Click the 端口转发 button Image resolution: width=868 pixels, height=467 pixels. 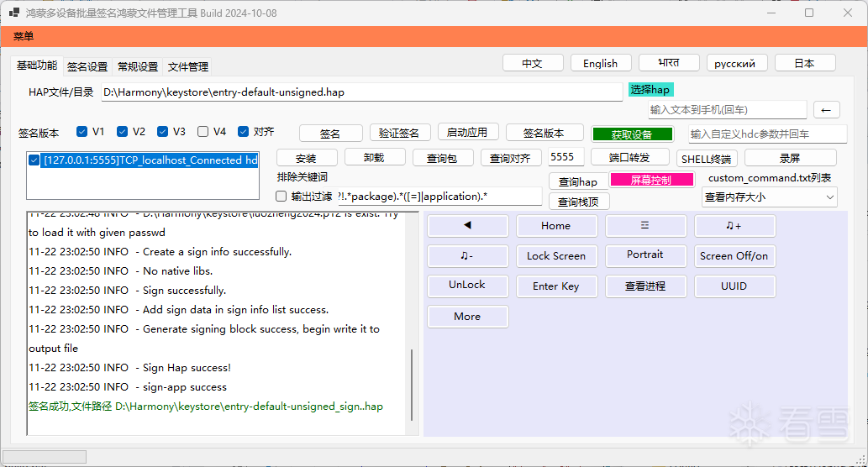630,158
